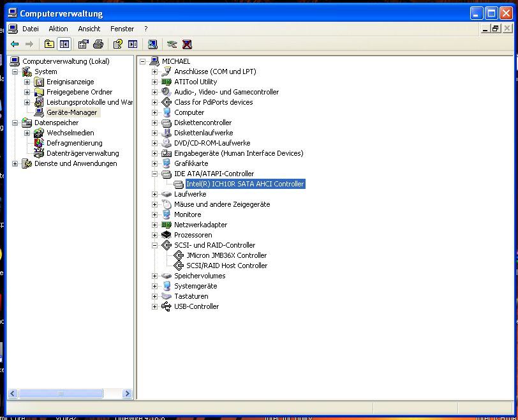
Task: Open the Datei menu
Action: pos(31,29)
